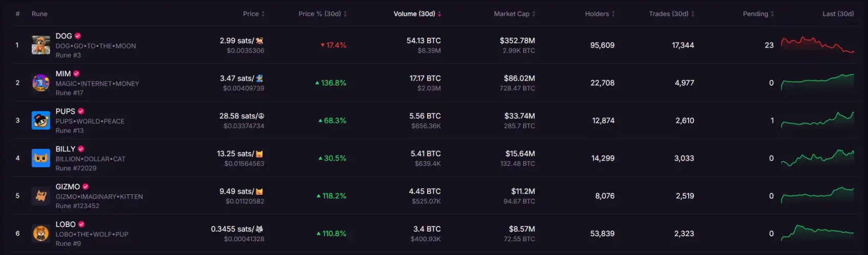Click the DOG rune avatar icon

[x=41, y=45]
